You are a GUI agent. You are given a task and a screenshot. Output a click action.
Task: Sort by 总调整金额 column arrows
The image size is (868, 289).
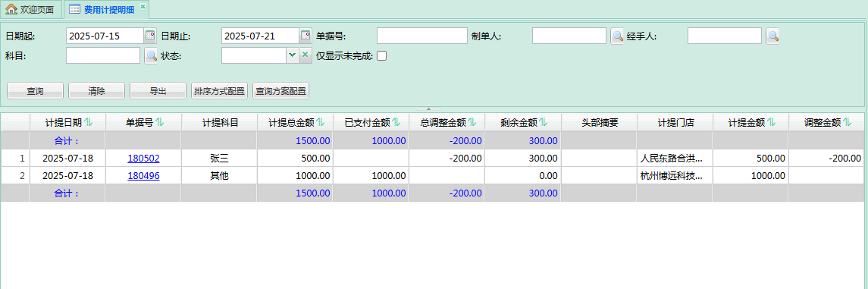click(x=471, y=123)
